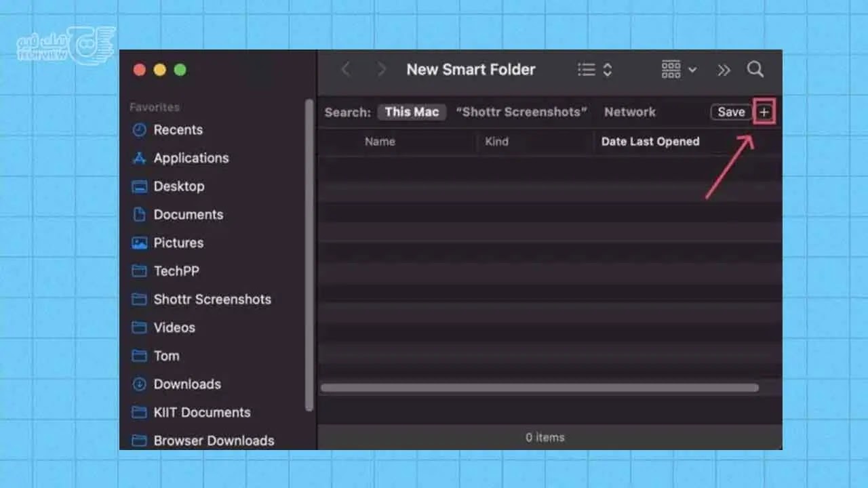This screenshot has height=488, width=868.
Task: Minimize window with yellow button
Action: 160,70
